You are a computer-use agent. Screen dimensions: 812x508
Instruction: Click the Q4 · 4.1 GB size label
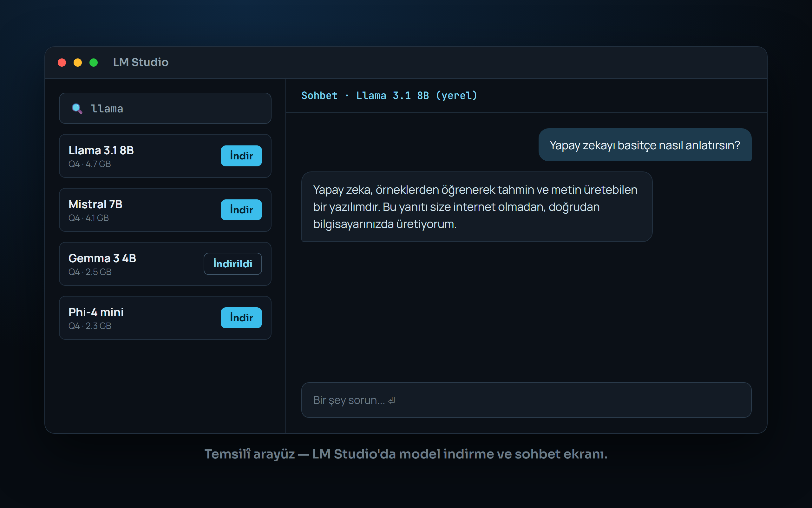88,218
